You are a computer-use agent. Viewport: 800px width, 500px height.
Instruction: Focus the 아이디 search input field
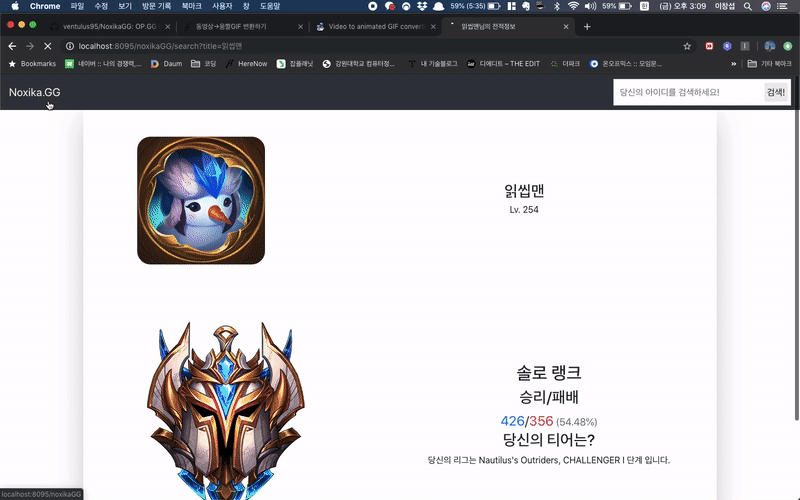point(688,92)
